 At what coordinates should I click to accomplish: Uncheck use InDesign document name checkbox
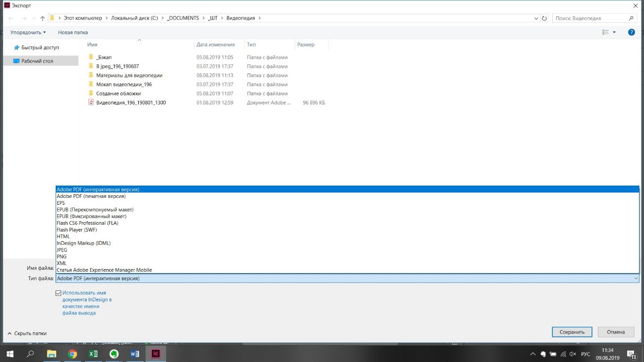point(58,293)
